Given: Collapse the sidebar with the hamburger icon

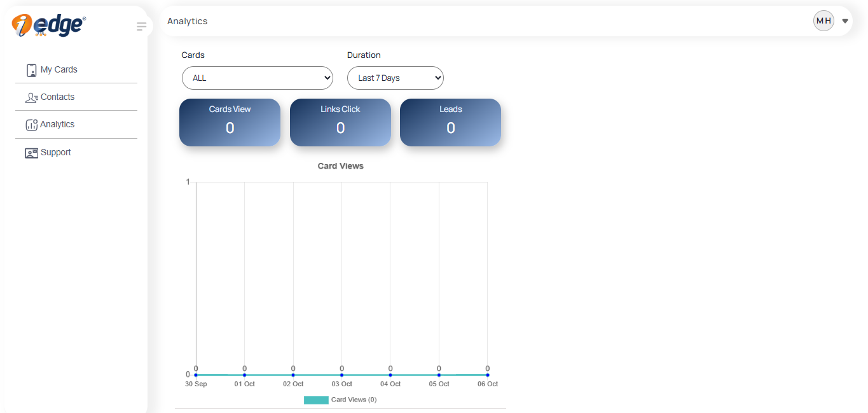Looking at the screenshot, I should [141, 26].
